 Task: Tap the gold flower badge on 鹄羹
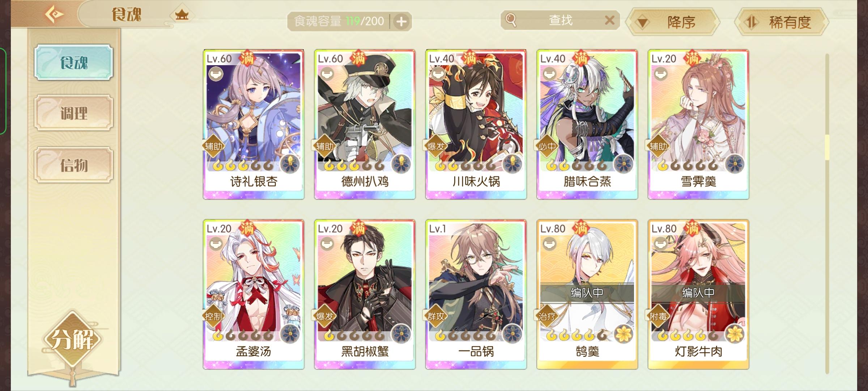[624, 334]
